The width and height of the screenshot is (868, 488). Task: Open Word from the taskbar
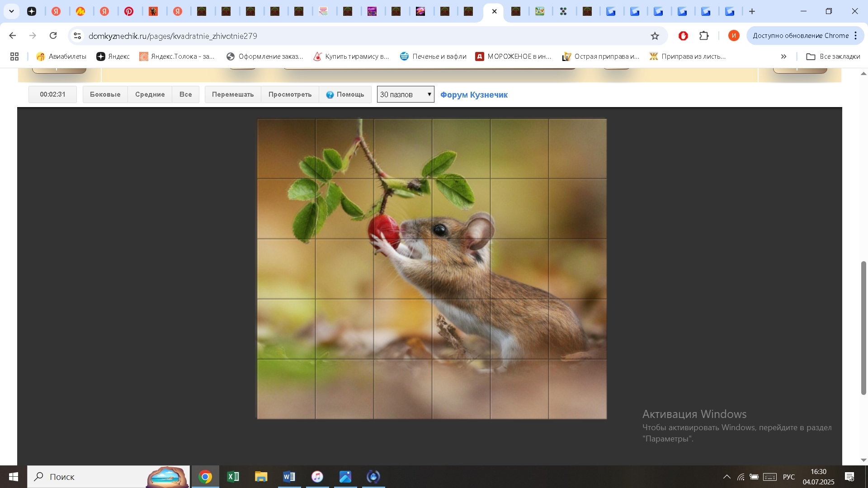(289, 477)
